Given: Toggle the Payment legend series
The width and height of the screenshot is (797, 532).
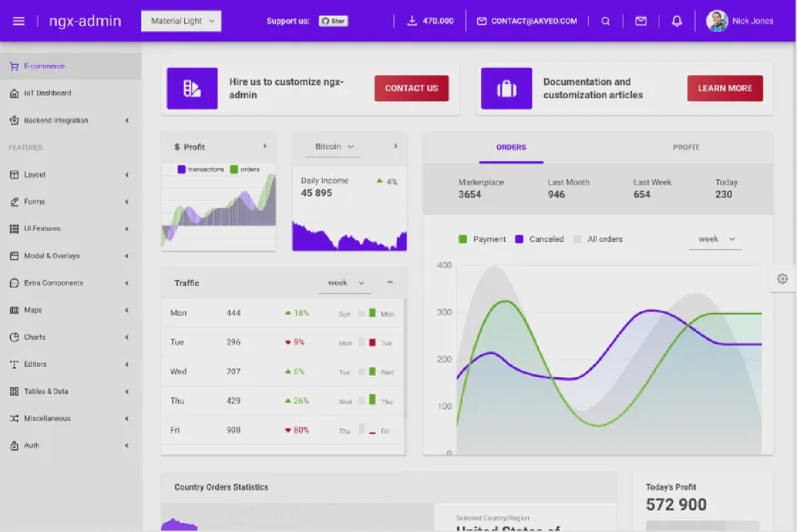Looking at the screenshot, I should tap(482, 239).
